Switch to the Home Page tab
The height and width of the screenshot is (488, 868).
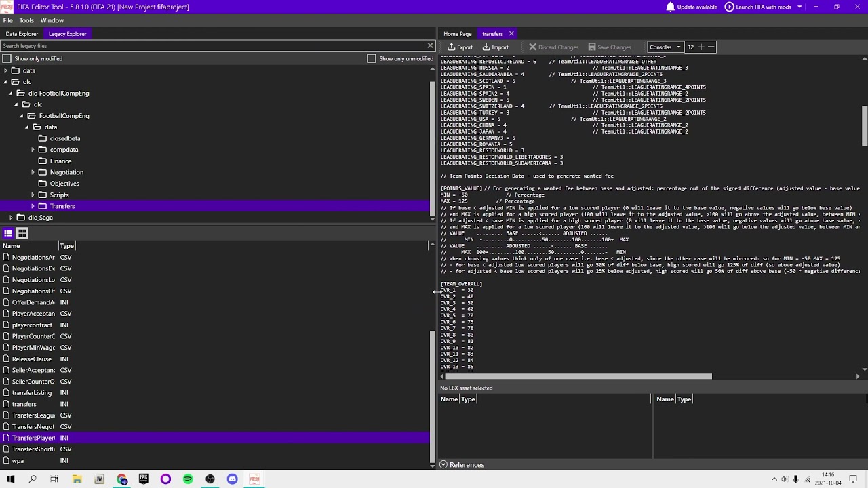[458, 34]
